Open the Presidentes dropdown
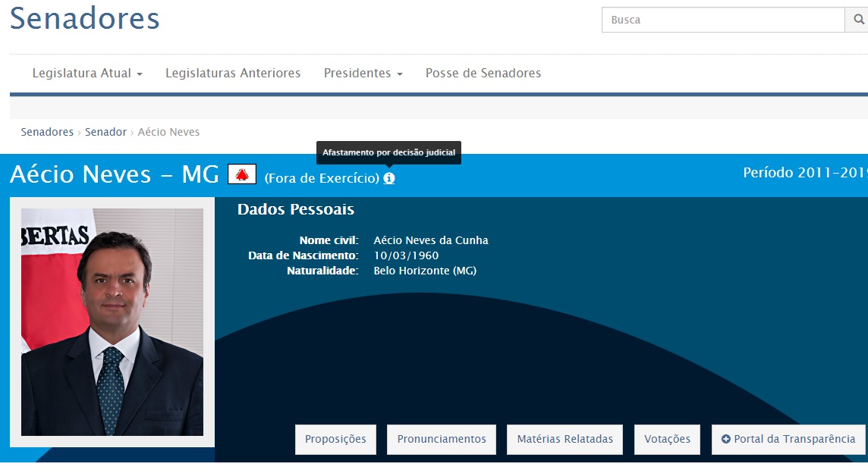 pyautogui.click(x=358, y=73)
